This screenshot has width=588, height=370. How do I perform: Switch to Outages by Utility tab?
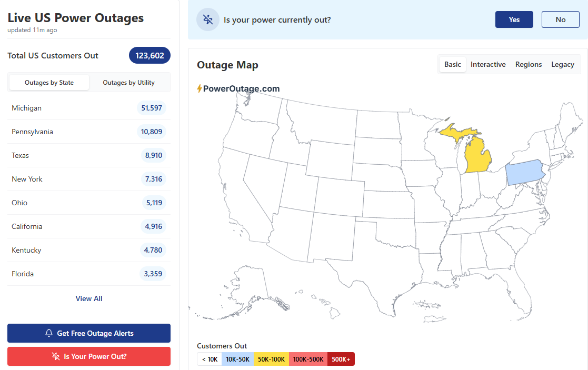coord(128,83)
